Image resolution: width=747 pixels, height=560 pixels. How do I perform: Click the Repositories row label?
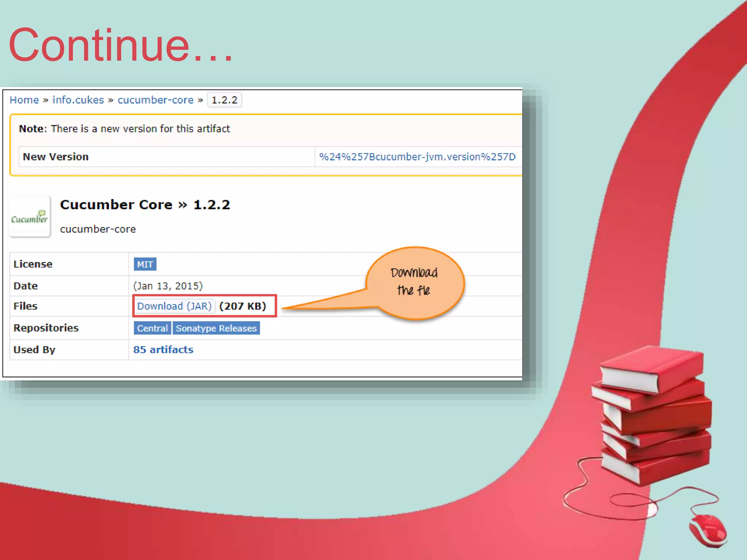point(46,328)
